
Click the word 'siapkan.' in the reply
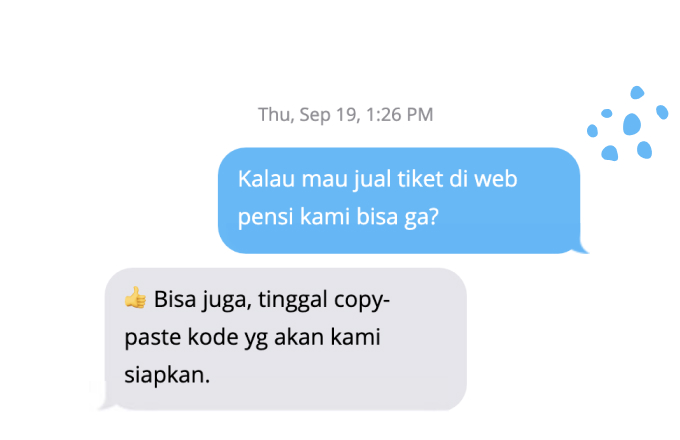point(167,375)
